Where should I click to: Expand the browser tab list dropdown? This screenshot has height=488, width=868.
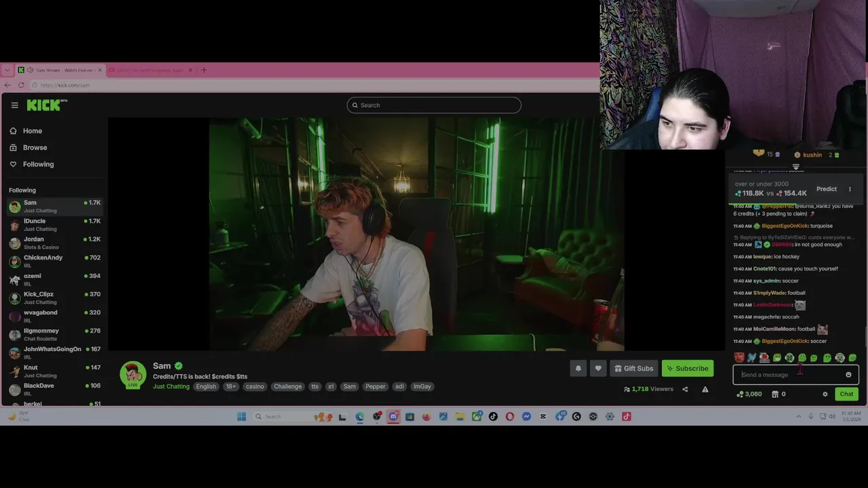pos(7,70)
